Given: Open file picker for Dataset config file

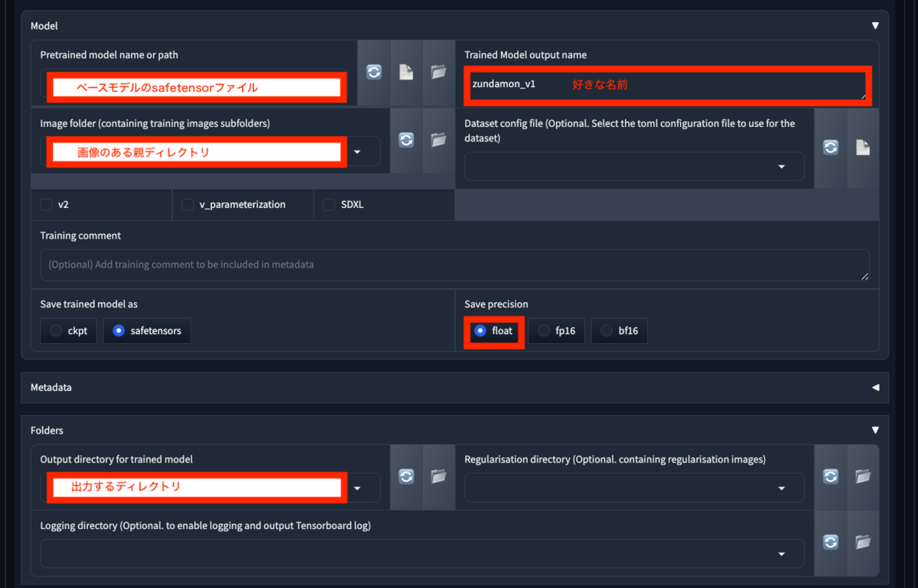Looking at the screenshot, I should tap(863, 148).
